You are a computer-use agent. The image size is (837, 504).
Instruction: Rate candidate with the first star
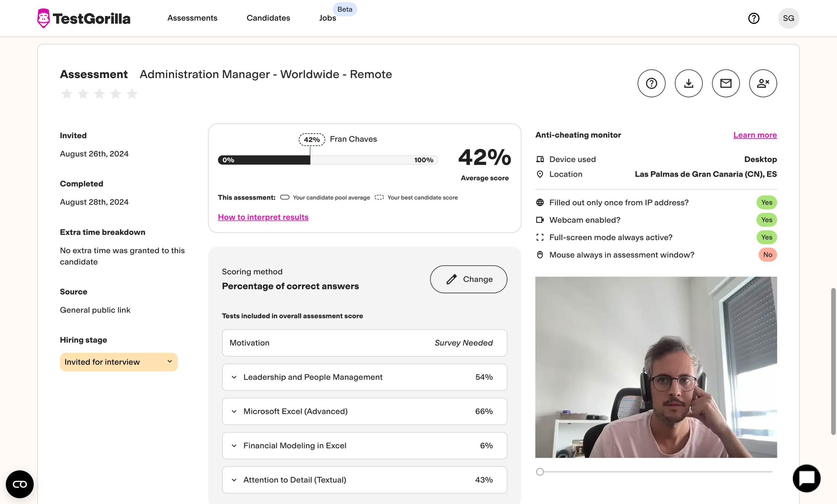(67, 94)
